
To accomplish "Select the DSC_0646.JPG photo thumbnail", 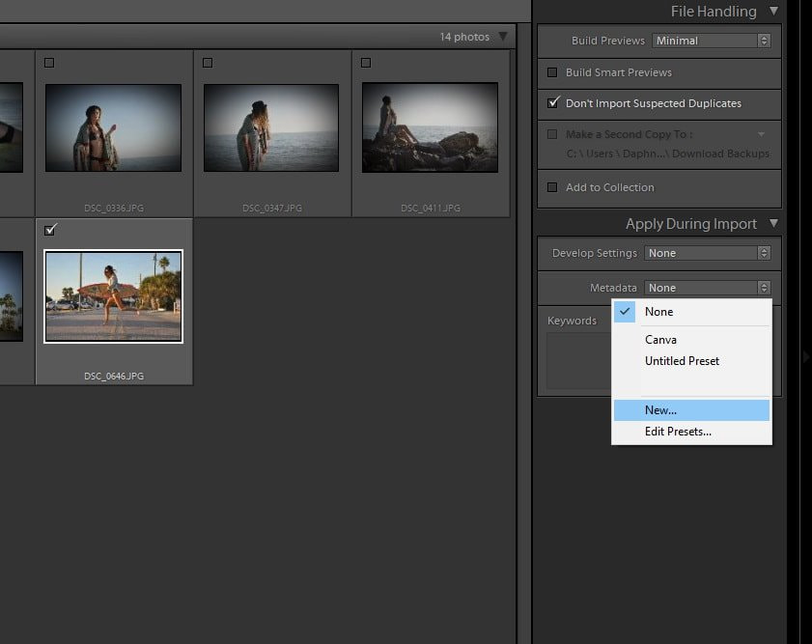I will point(113,295).
